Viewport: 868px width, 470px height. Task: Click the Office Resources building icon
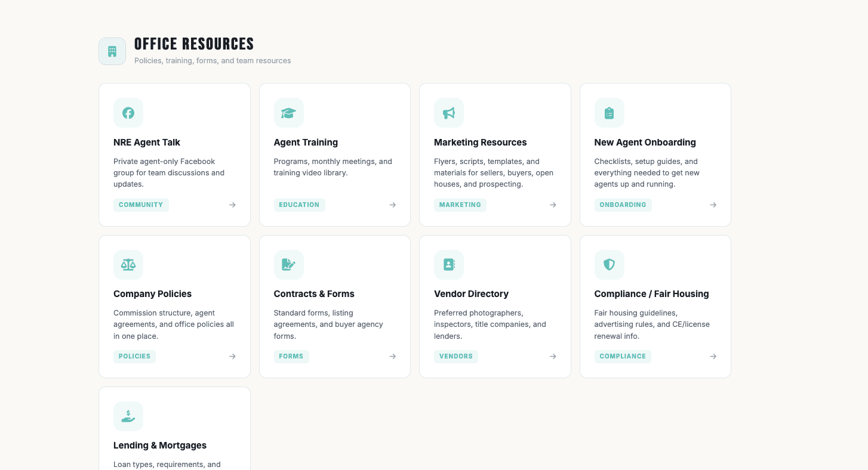click(112, 51)
